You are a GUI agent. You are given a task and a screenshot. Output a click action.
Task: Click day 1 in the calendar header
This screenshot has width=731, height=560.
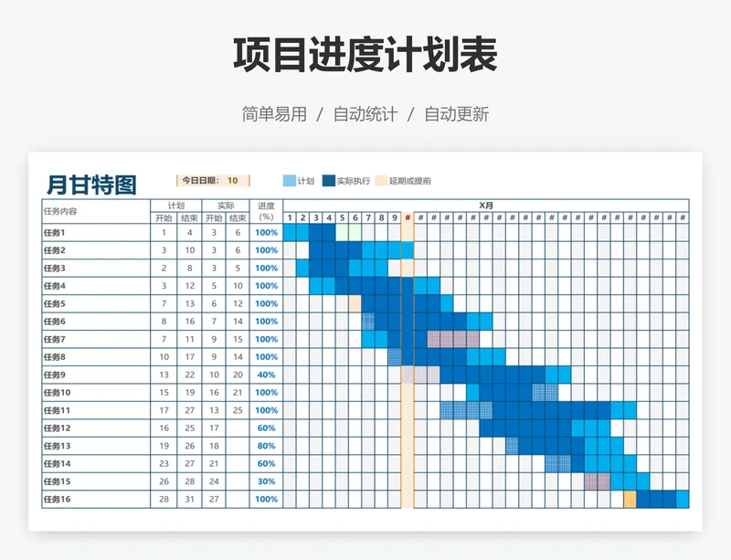pos(290,217)
